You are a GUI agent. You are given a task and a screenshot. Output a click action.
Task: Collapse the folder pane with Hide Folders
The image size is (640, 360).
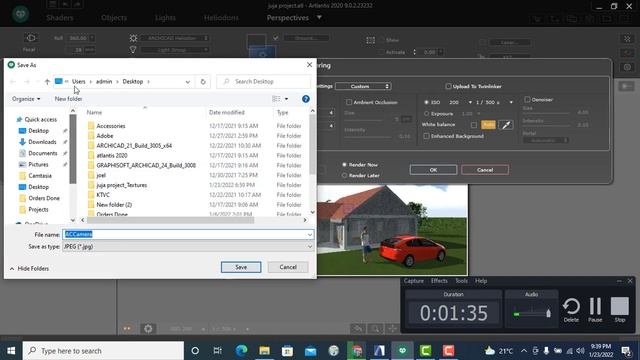[29, 269]
